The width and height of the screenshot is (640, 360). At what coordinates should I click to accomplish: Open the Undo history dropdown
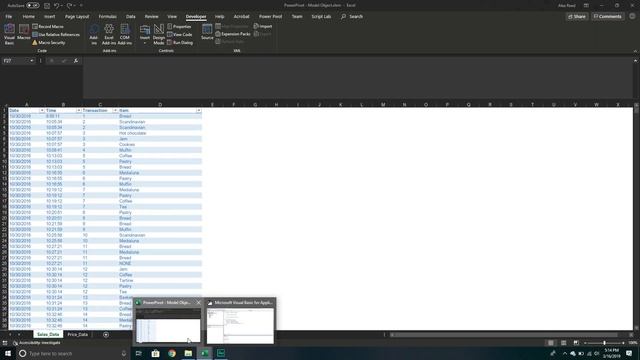pos(62,6)
